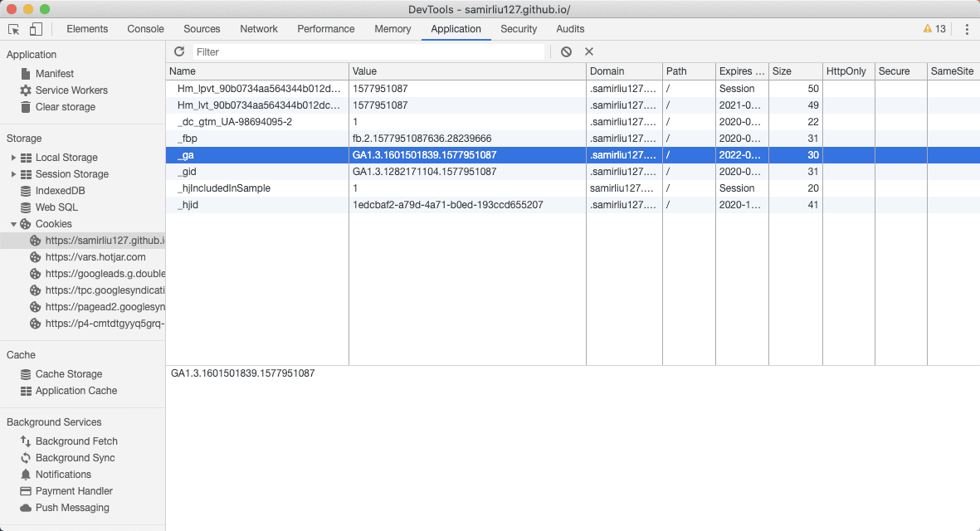The width and height of the screenshot is (980, 531).
Task: Click the inspect element picker icon
Action: pos(14,29)
